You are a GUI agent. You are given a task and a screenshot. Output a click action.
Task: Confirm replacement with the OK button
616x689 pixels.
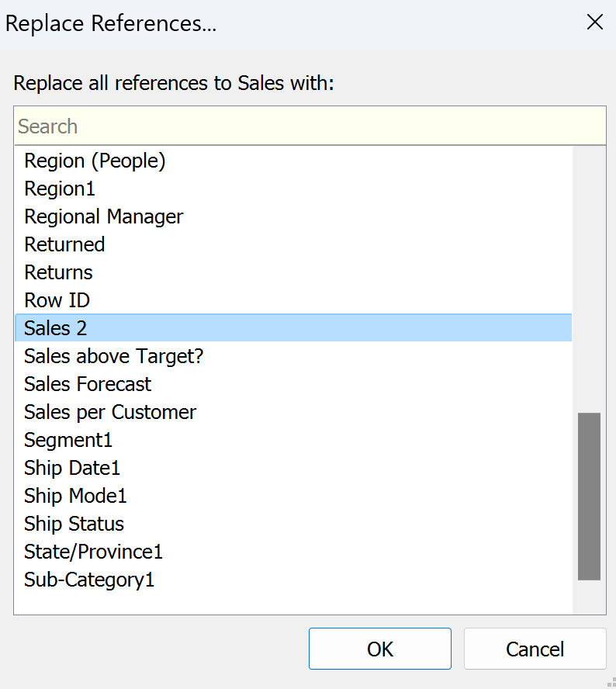pos(380,649)
